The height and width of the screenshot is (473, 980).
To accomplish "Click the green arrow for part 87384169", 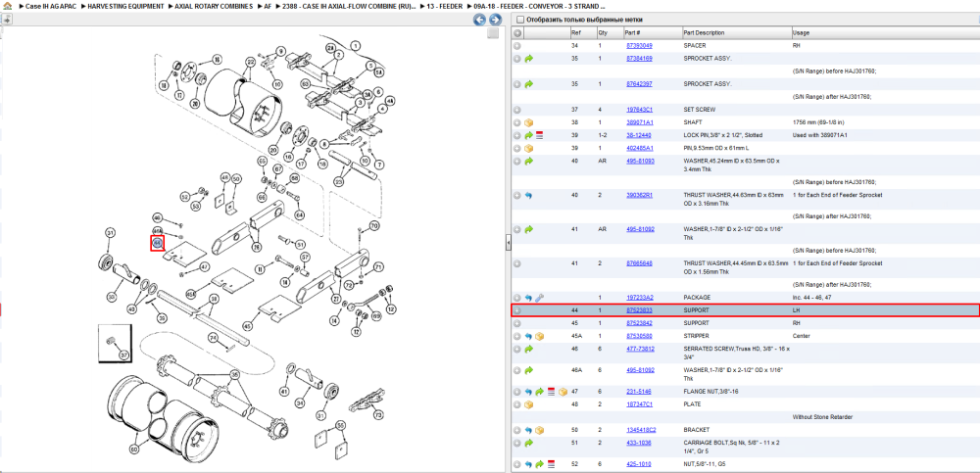I will click(529, 59).
